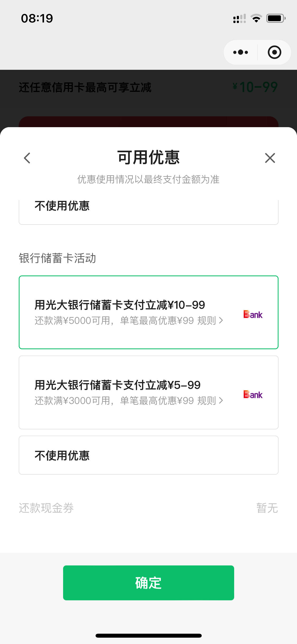This screenshot has height=644, width=297.
Task: Tap the 银行储蓄卡活动 section heading
Action: (x=57, y=258)
